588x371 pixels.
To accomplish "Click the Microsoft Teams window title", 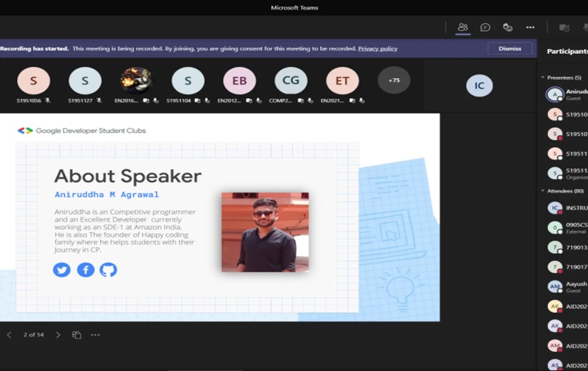I will 295,8.
